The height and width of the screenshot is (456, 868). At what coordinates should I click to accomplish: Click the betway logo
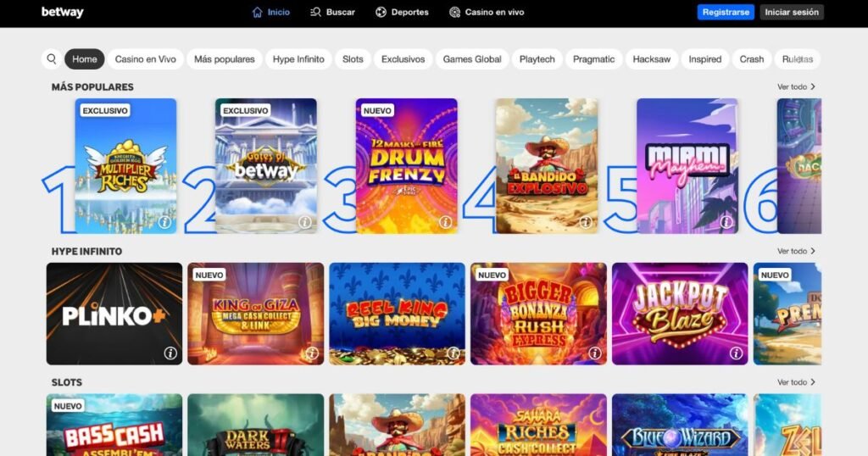[62, 12]
